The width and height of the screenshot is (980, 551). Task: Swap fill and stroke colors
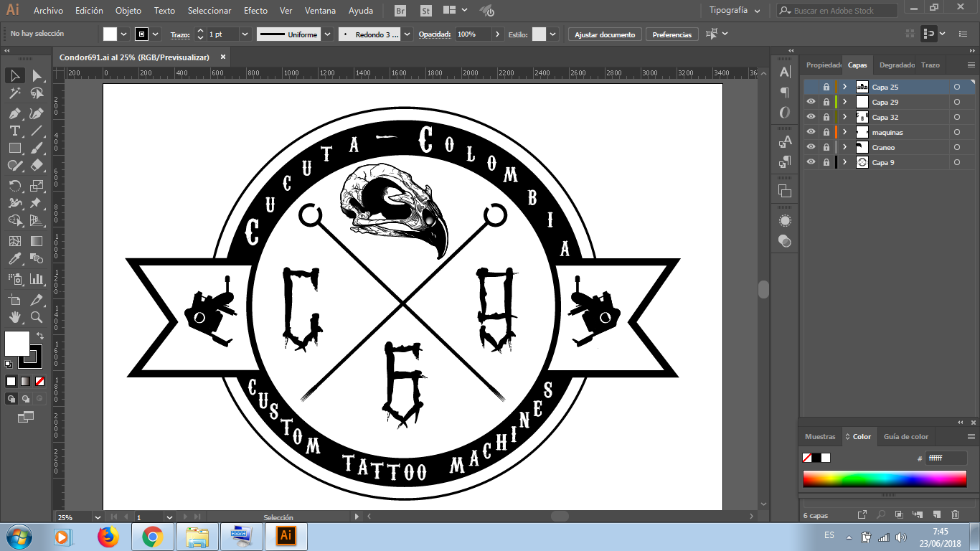[x=40, y=335]
